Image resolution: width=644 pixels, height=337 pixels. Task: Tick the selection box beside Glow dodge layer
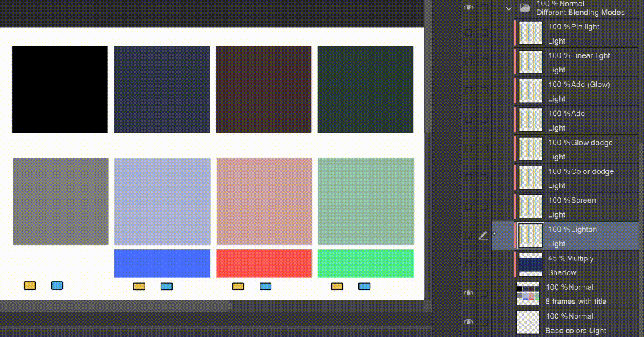[484, 148]
